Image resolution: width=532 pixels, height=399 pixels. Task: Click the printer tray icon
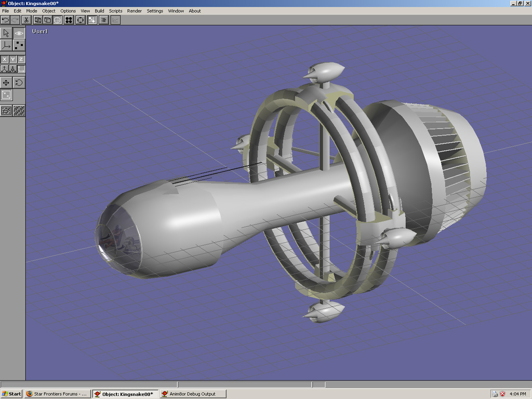point(495,394)
